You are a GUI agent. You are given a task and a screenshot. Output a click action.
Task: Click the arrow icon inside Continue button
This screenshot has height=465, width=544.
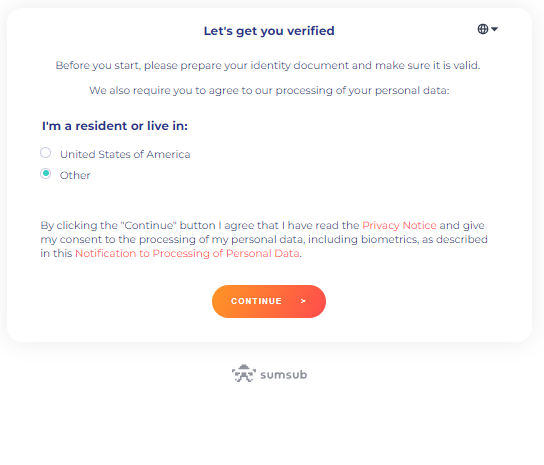click(303, 301)
